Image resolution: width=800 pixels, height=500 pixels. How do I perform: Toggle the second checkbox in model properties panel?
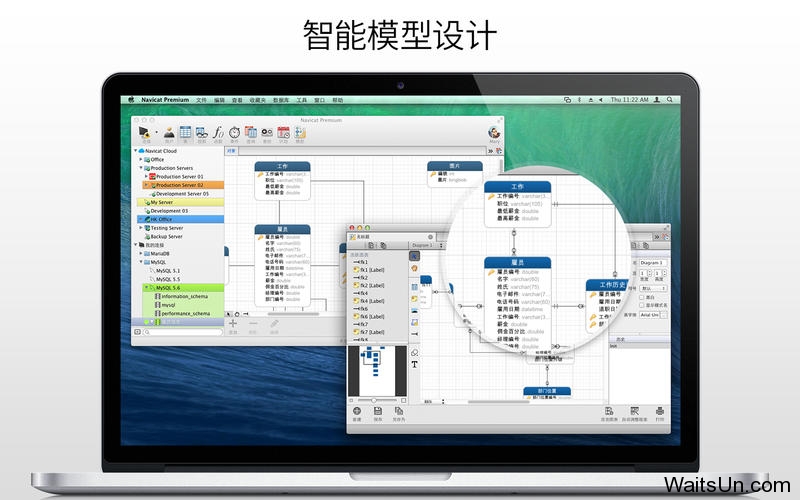(642, 305)
